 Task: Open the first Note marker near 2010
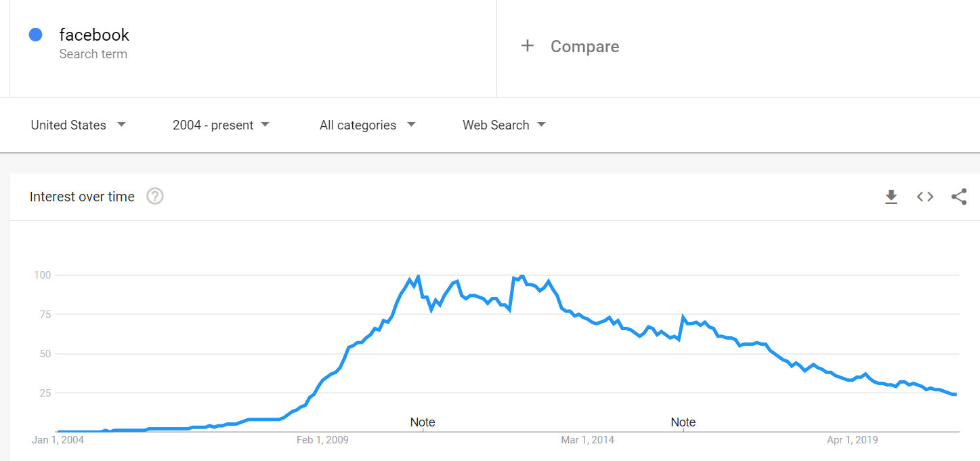tap(423, 422)
